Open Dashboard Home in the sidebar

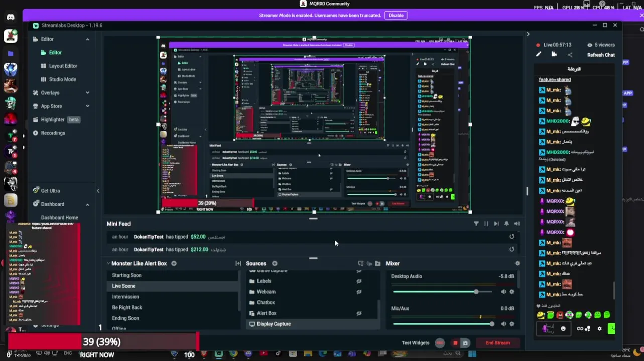click(59, 218)
